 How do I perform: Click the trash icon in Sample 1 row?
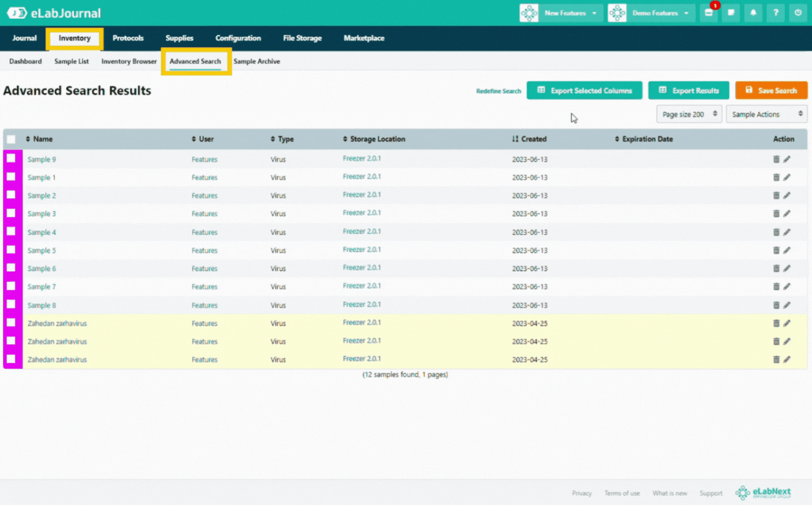click(x=776, y=177)
